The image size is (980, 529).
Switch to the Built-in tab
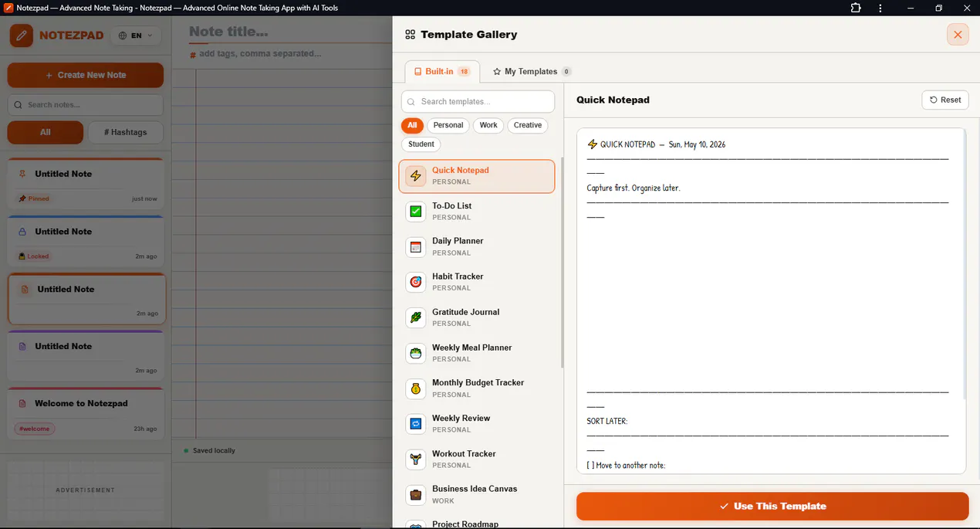click(442, 72)
